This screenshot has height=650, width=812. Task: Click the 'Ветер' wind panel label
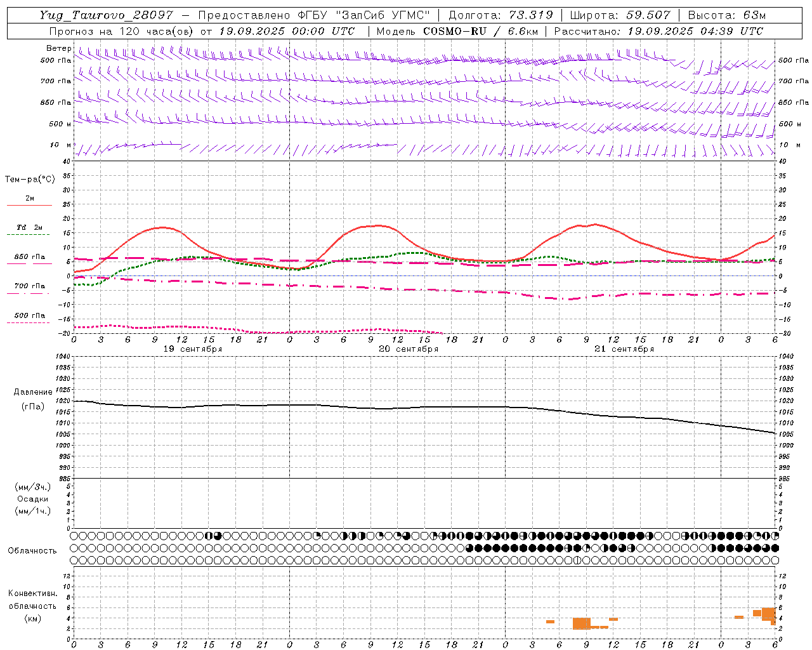click(58, 48)
